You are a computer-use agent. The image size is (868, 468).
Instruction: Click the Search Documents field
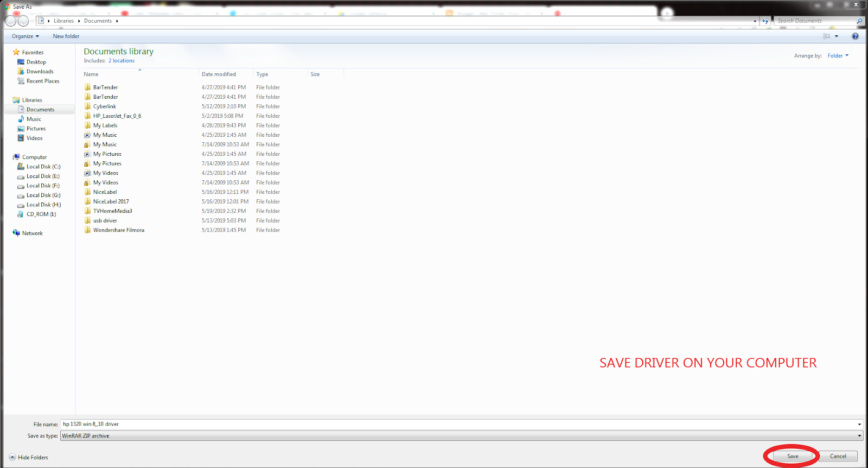(815, 21)
